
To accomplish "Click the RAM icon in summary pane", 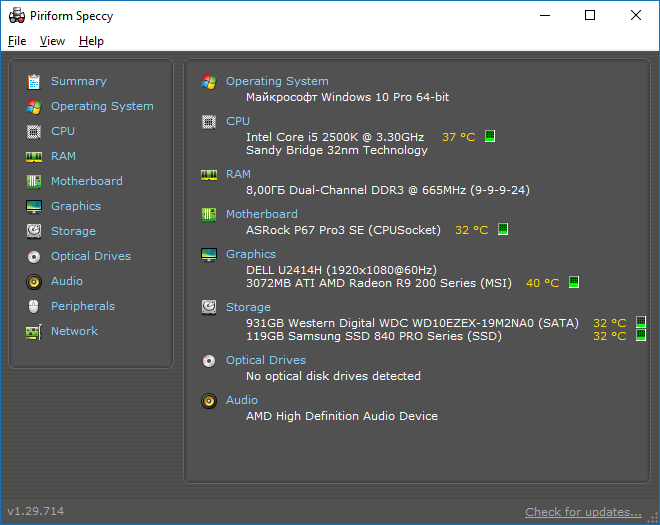I will 209,175.
